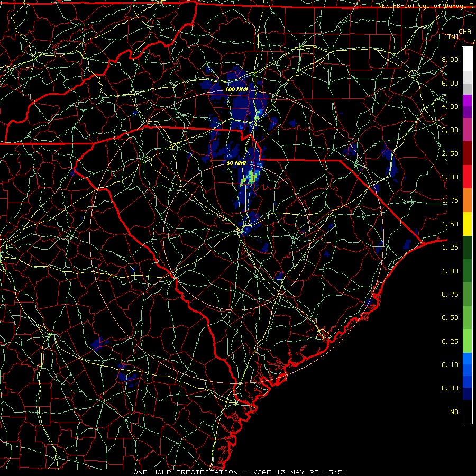Select the darkest green swatch near 1.25
Screen dimensions: 476x476
click(467, 247)
